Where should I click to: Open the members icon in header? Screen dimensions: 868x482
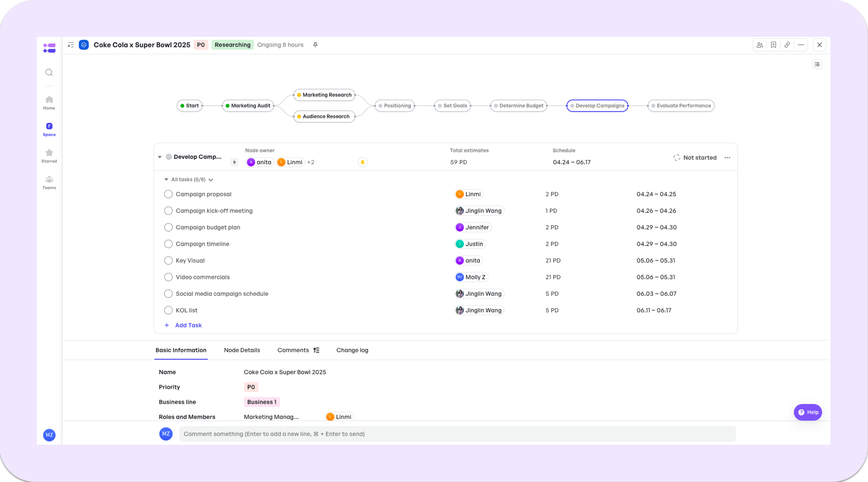[760, 45]
